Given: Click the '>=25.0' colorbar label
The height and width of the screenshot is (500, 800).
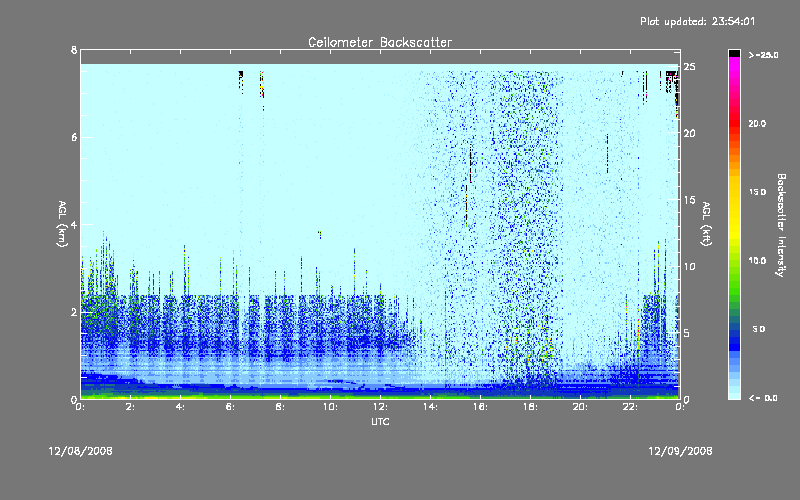Looking at the screenshot, I should (x=763, y=55).
